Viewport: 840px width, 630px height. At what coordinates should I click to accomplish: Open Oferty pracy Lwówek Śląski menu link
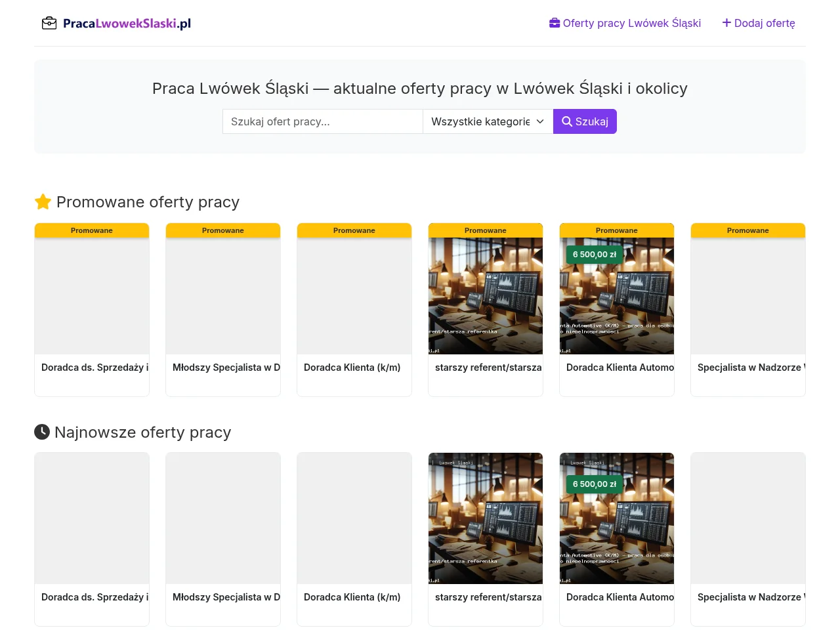[625, 23]
